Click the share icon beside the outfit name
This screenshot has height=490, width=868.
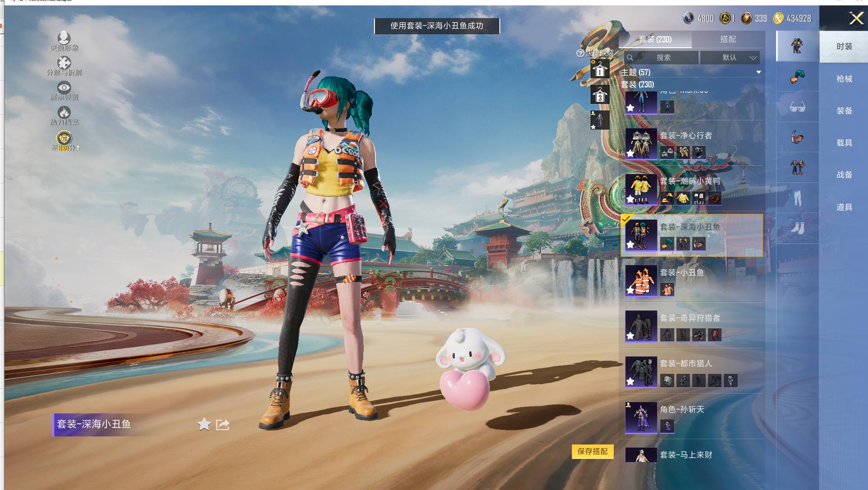pos(223,424)
